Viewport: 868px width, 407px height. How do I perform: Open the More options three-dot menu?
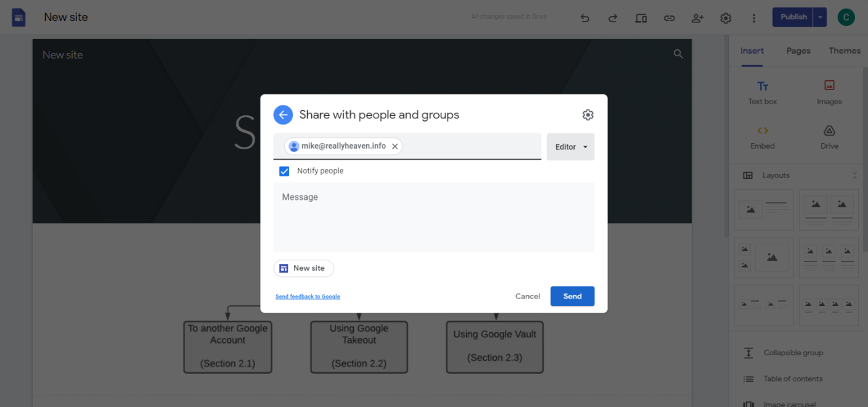(x=753, y=18)
